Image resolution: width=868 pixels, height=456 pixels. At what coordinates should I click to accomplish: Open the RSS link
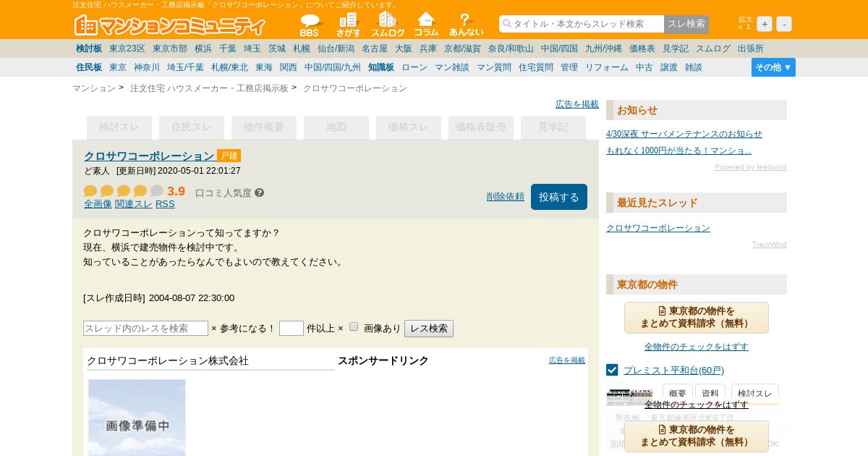pyautogui.click(x=165, y=204)
